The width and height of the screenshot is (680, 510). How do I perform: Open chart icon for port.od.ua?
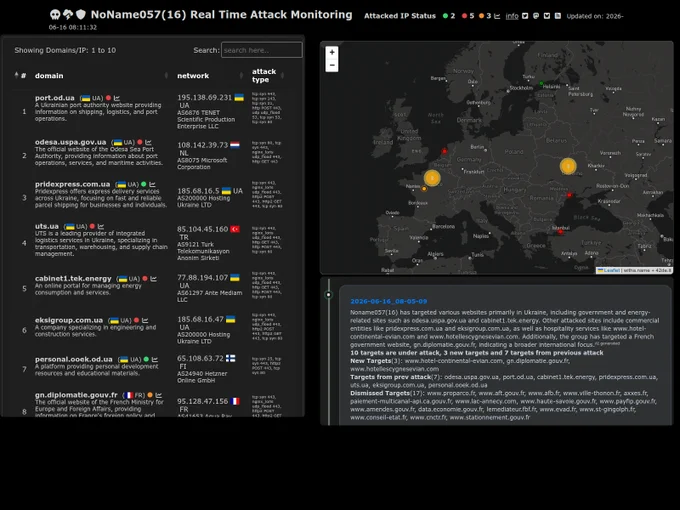click(x=117, y=98)
